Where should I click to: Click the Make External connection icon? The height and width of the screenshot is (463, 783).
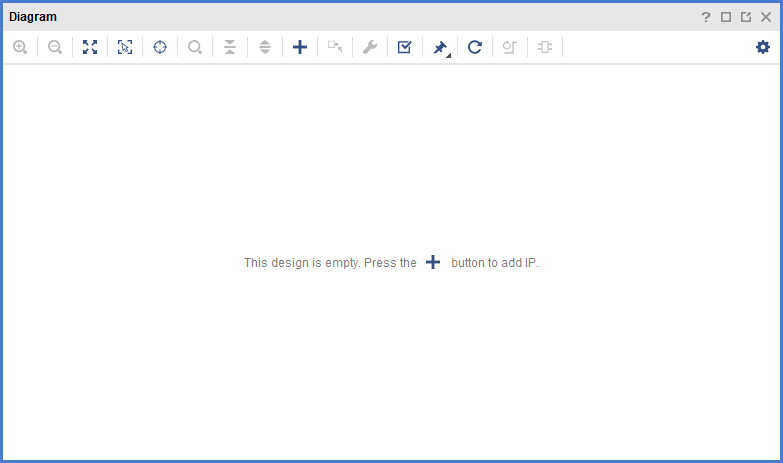pyautogui.click(x=335, y=47)
